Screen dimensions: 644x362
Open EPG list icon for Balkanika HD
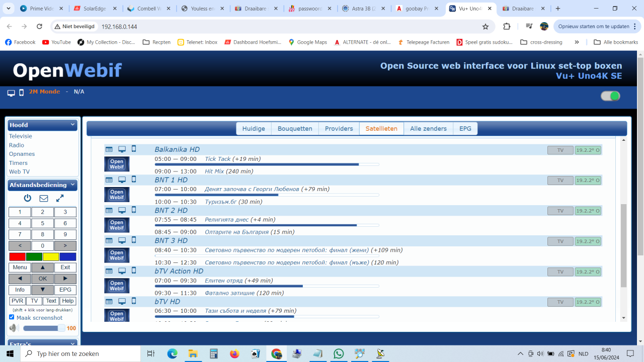point(109,149)
